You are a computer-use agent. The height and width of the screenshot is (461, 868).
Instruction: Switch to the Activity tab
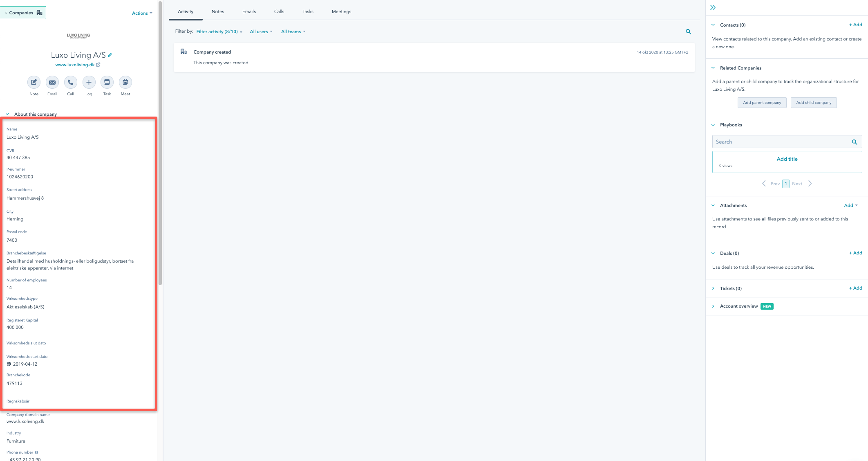[186, 11]
